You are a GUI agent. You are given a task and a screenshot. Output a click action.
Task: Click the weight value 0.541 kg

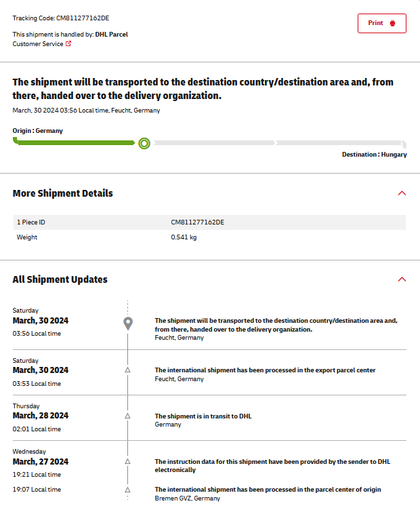[184, 237]
